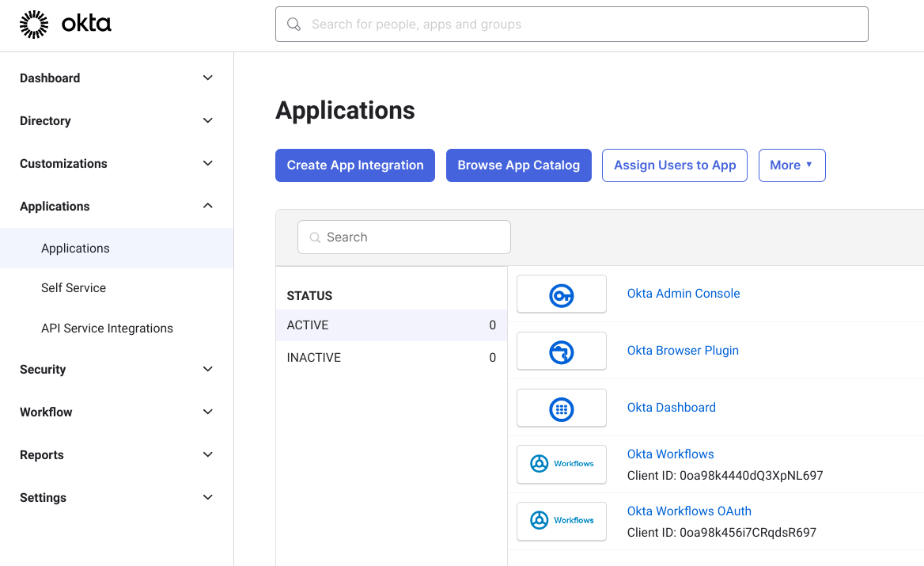Click the STATUS filter heading
The image size is (924, 566).
click(x=309, y=296)
